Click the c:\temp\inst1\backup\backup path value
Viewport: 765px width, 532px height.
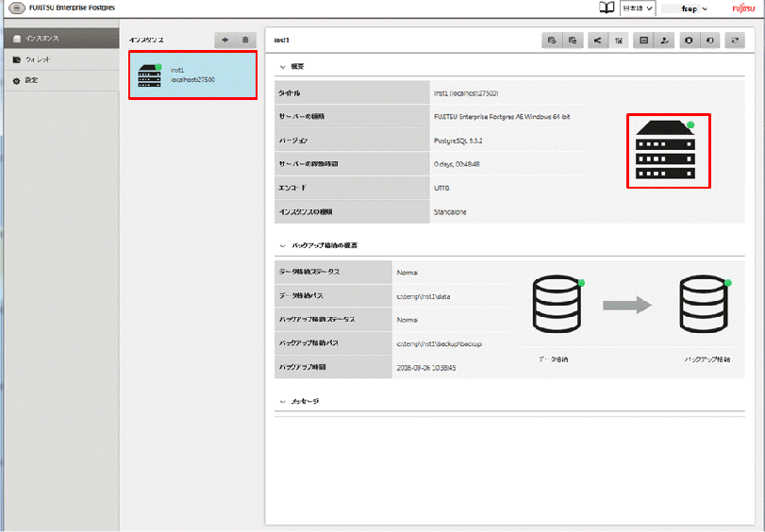click(x=439, y=344)
